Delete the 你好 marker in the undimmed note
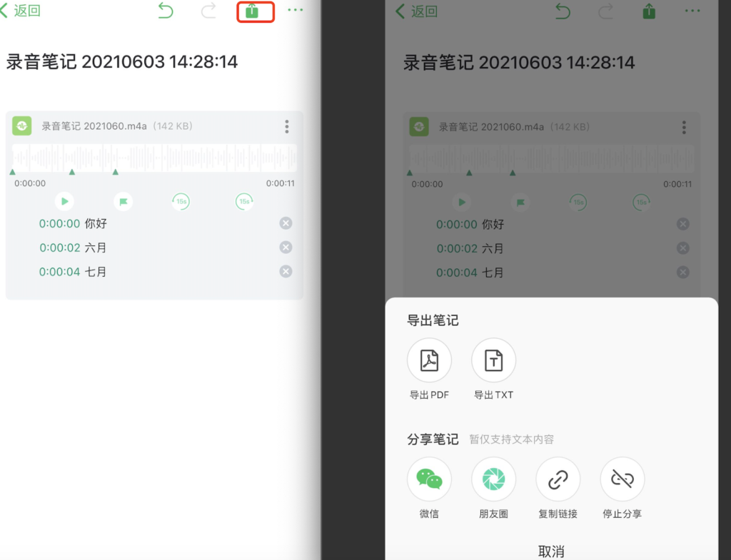Screen dimensions: 731x560 click(286, 223)
